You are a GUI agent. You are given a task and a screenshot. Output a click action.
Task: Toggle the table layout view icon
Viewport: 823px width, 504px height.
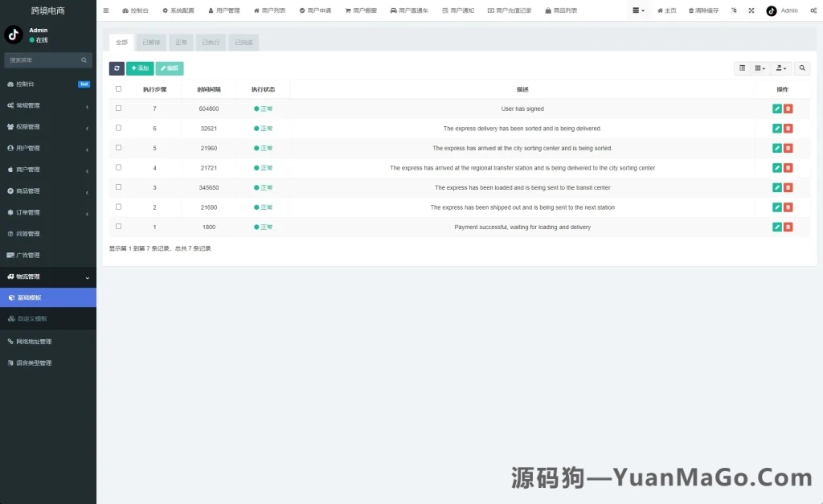coord(741,68)
